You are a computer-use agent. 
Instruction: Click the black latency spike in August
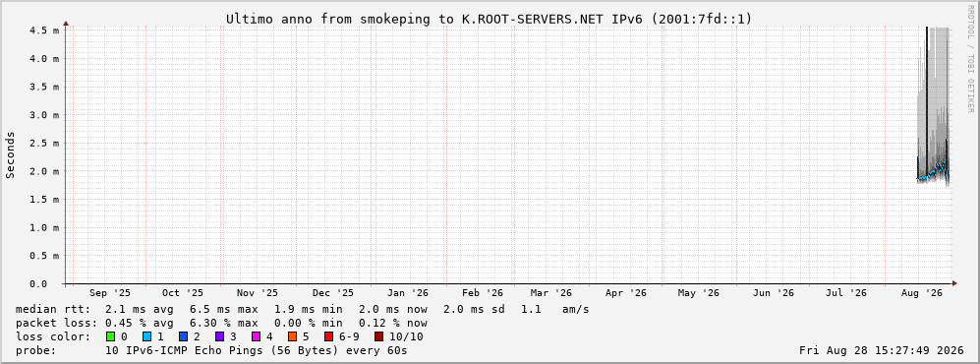(927, 103)
